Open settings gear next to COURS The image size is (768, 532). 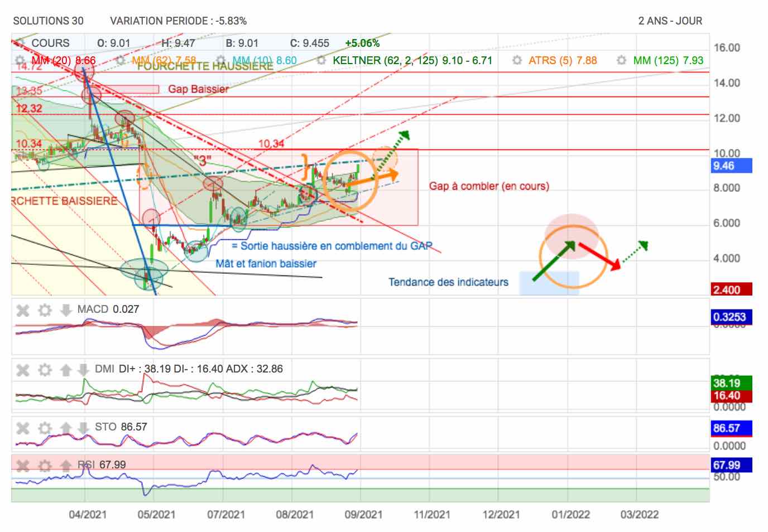pos(21,43)
